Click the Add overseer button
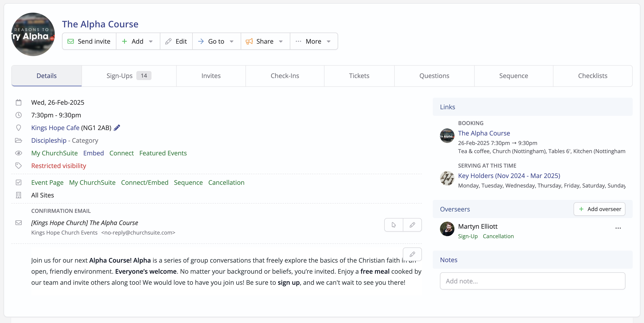This screenshot has width=644, height=323. coord(599,209)
